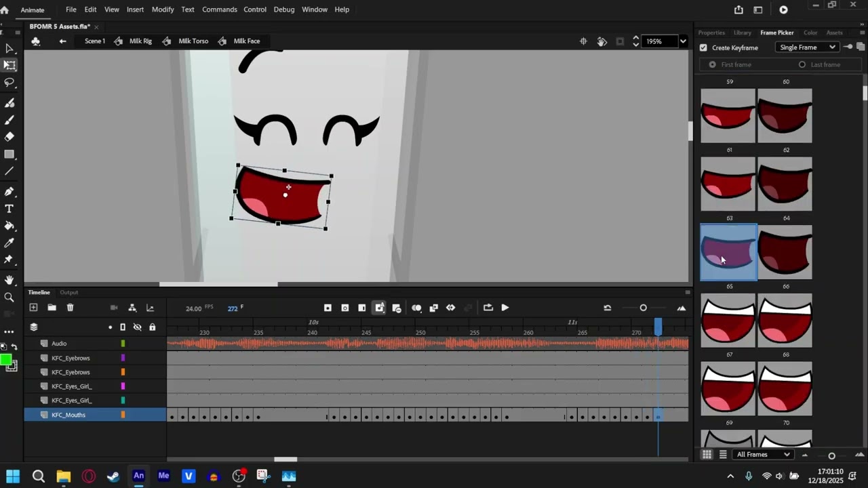
Task: Switch to the Color tab
Action: coord(810,33)
